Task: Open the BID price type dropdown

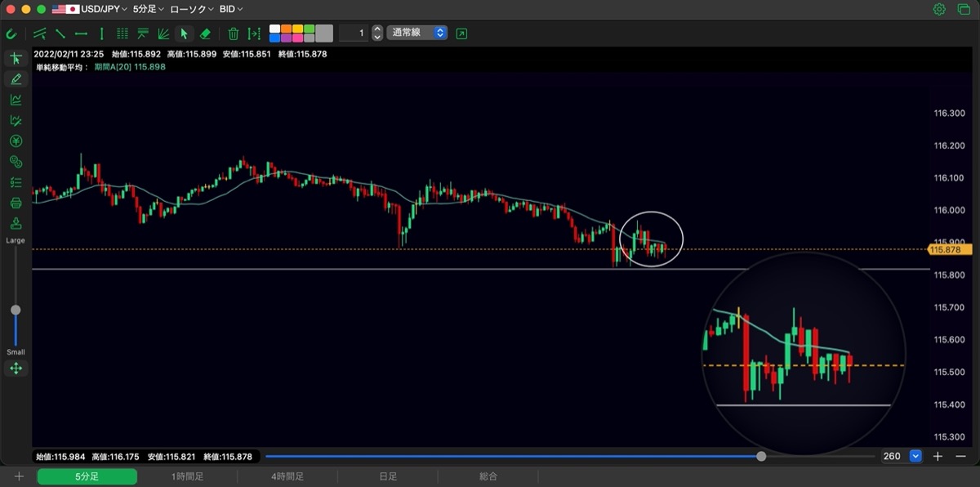Action: [231, 9]
